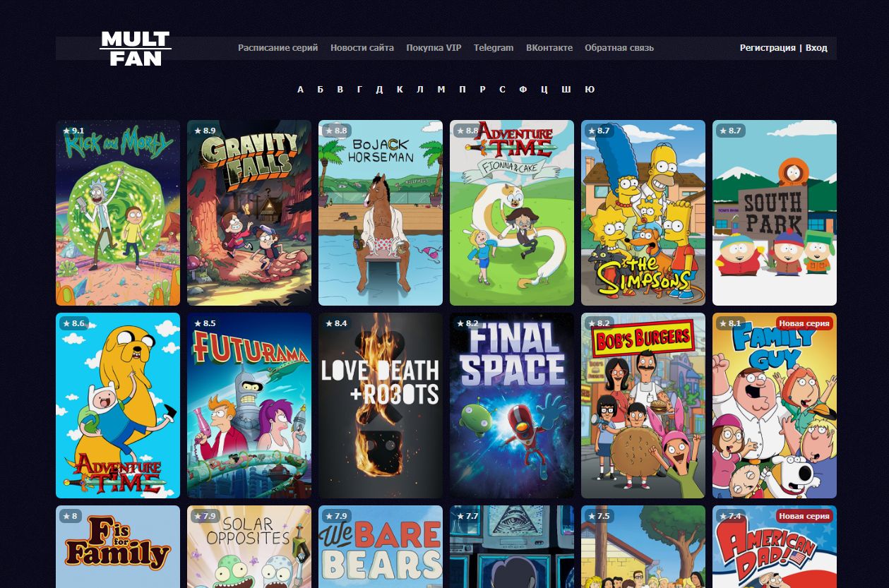
Task: Follow the Telegram link in the header
Action: tap(494, 48)
